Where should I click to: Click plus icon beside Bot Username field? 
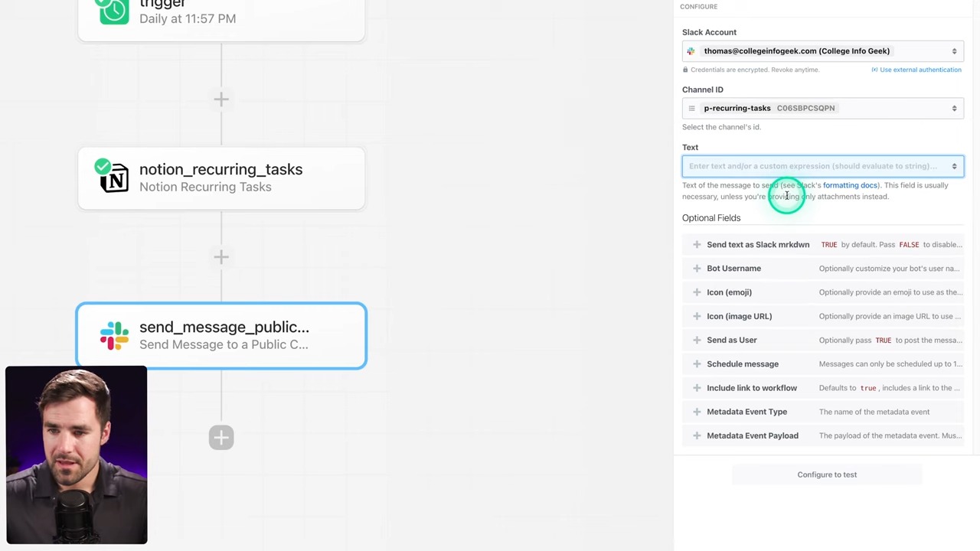coord(697,269)
